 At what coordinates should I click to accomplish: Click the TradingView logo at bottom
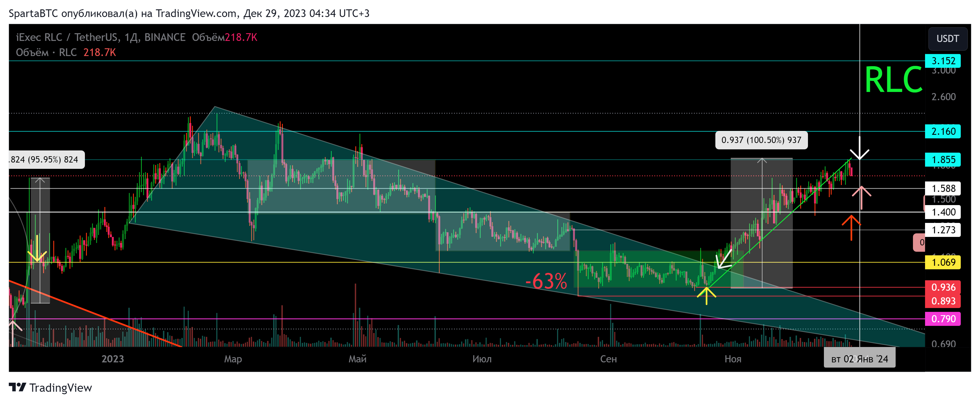point(50,387)
